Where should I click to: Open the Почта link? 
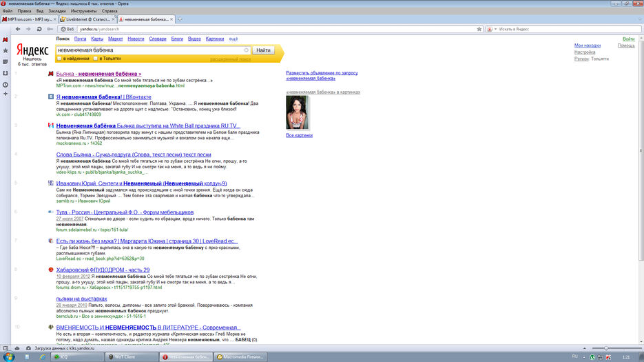[x=80, y=39]
